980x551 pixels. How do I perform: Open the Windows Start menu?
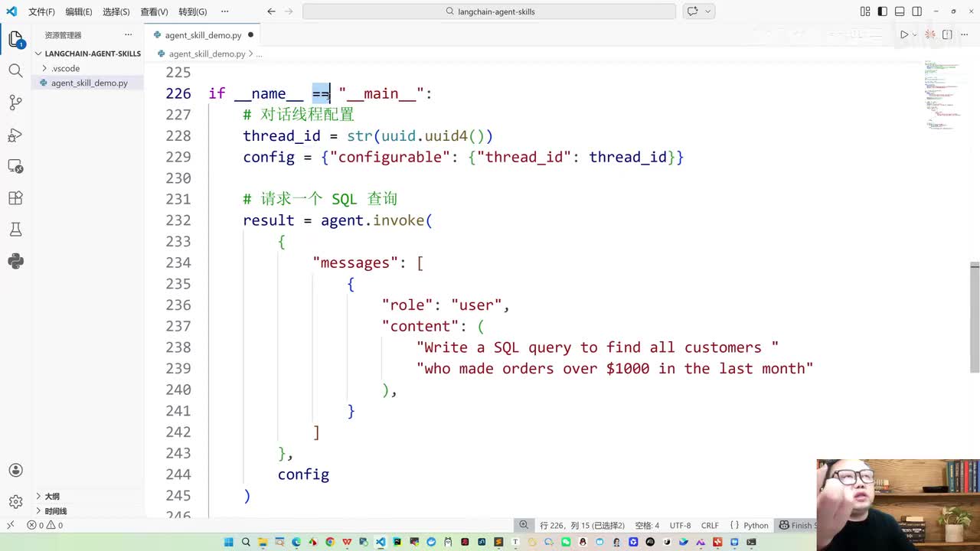click(229, 542)
